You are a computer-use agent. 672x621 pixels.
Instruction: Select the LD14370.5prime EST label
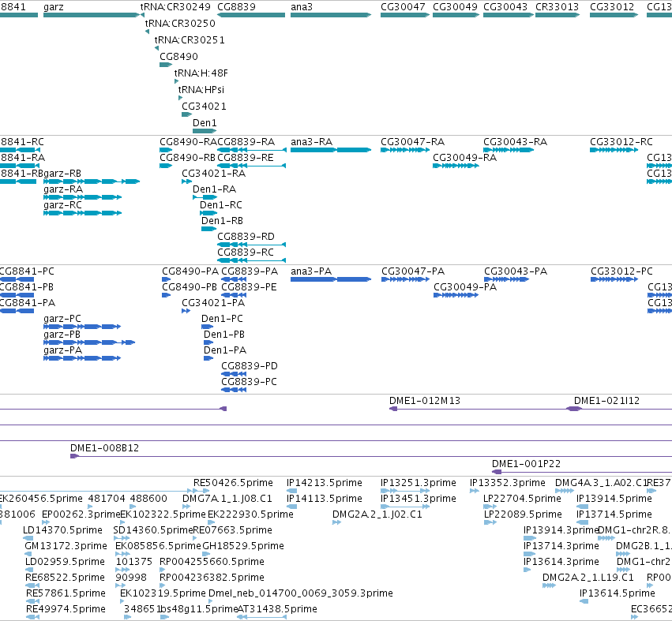pyautogui.click(x=62, y=530)
